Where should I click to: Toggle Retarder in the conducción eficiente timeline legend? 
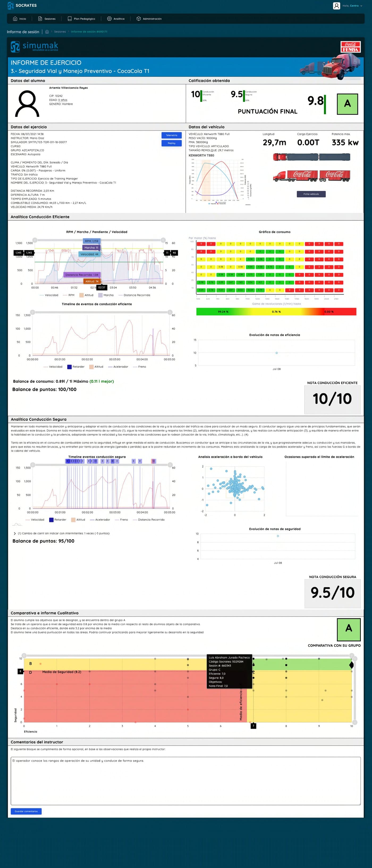76,367
